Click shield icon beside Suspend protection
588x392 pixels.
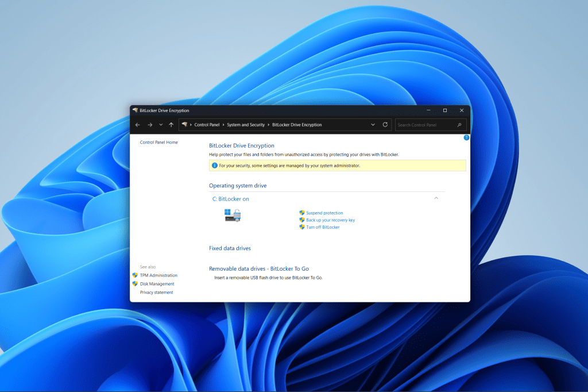[x=302, y=213]
